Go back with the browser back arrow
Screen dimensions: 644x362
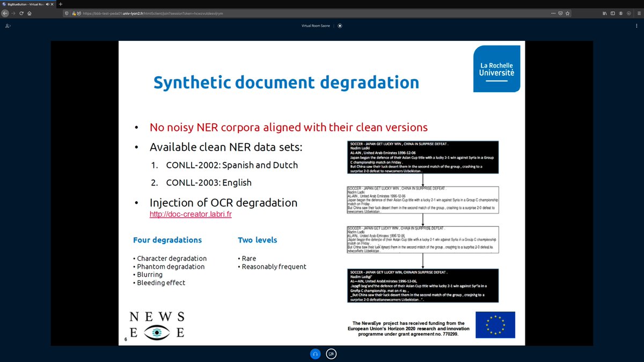(6, 13)
